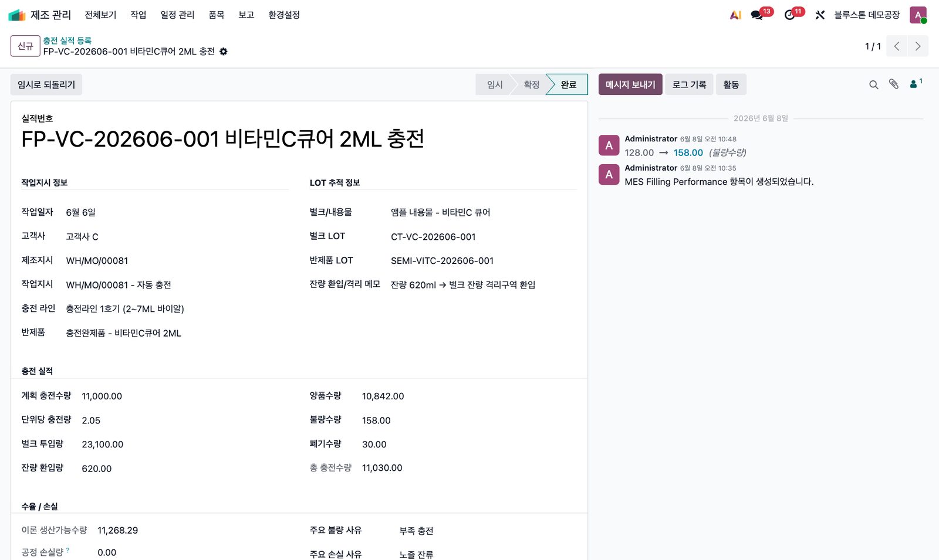Go to next record arrow
Screen dimensions: 939x560
click(x=918, y=46)
